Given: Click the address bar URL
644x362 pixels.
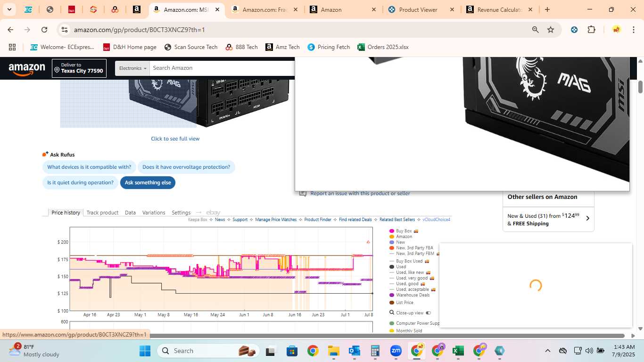Looking at the screenshot, I should point(139,30).
